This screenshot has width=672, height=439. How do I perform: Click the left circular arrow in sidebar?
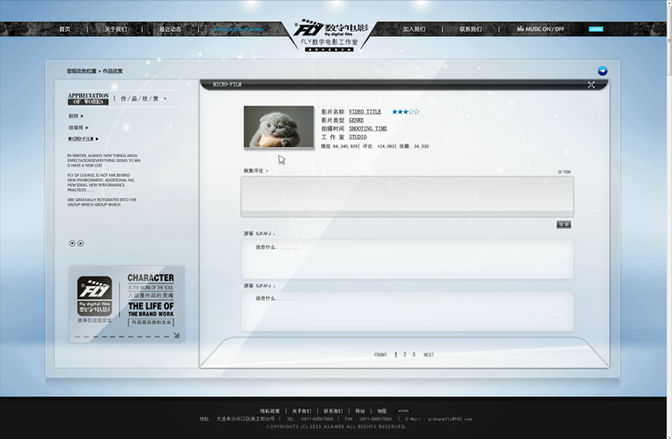pos(72,243)
